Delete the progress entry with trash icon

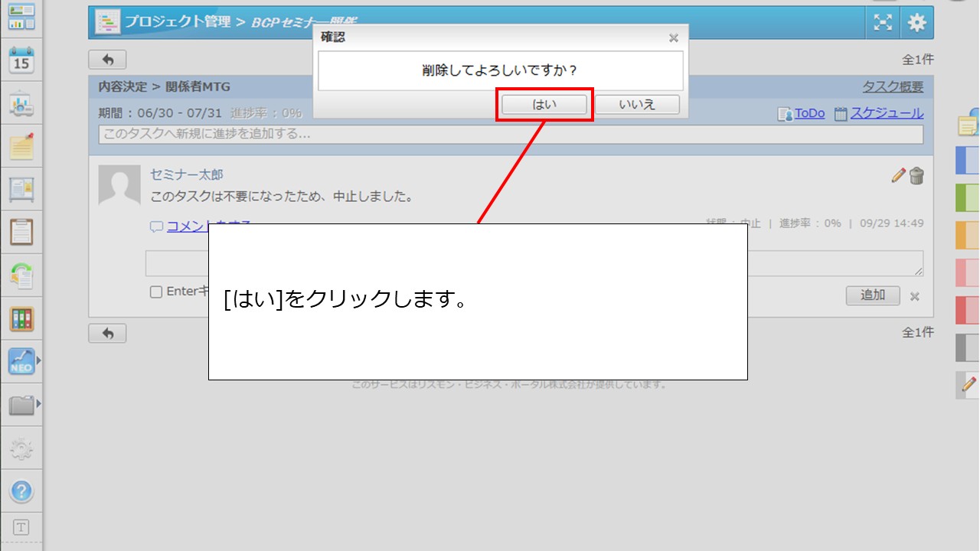(x=916, y=176)
